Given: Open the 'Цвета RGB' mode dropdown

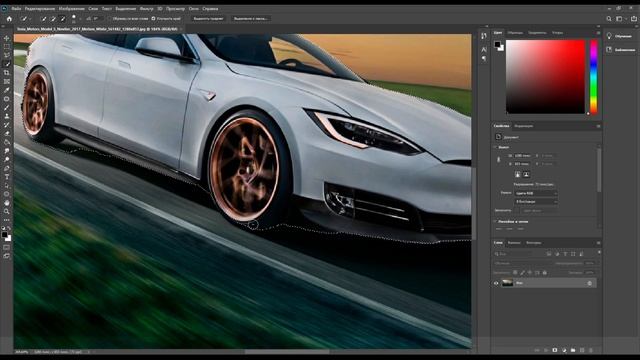Looking at the screenshot, I should tap(536, 193).
